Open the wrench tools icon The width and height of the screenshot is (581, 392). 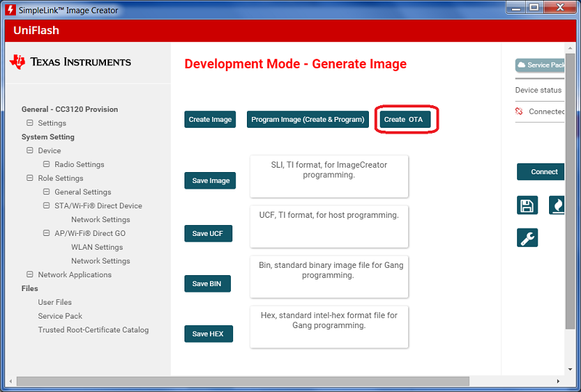527,237
